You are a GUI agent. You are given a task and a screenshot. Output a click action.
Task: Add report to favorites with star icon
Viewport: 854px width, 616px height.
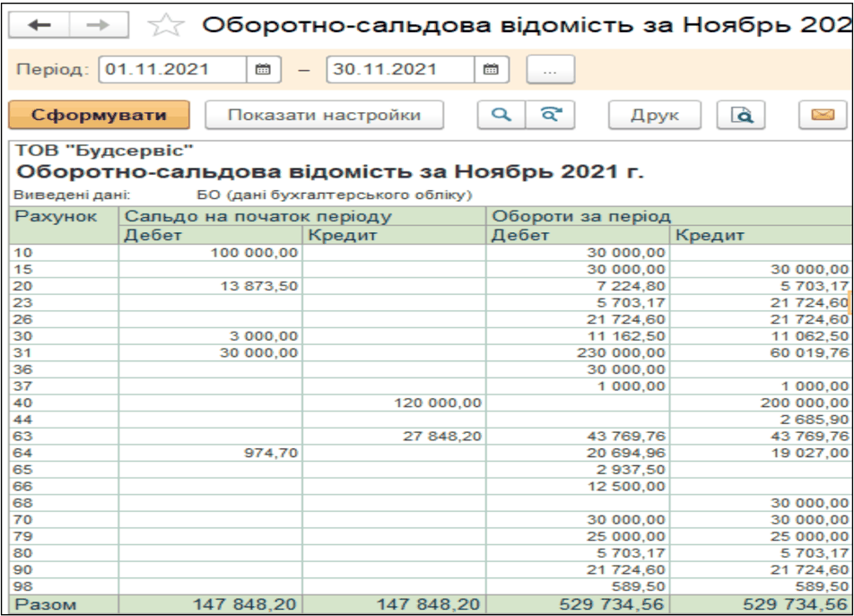click(x=166, y=25)
